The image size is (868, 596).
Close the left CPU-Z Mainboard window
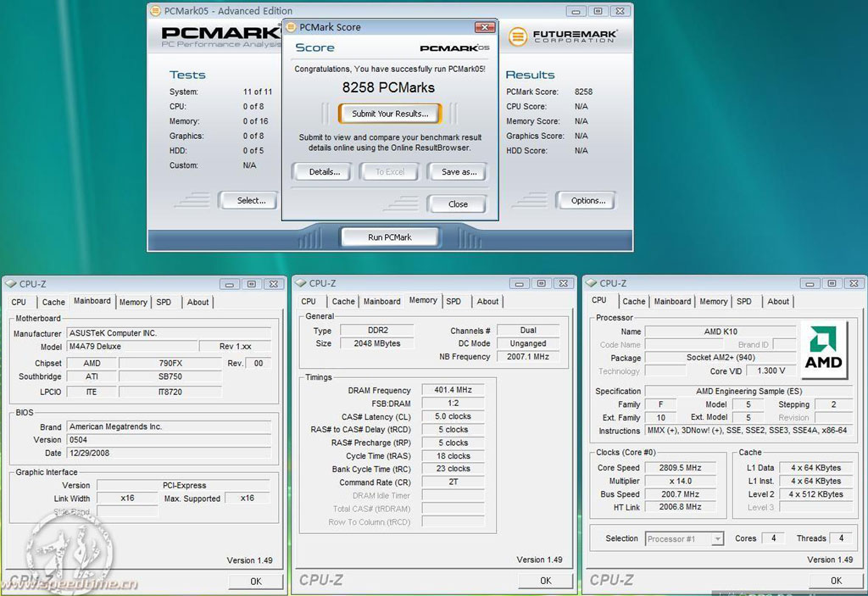[274, 284]
